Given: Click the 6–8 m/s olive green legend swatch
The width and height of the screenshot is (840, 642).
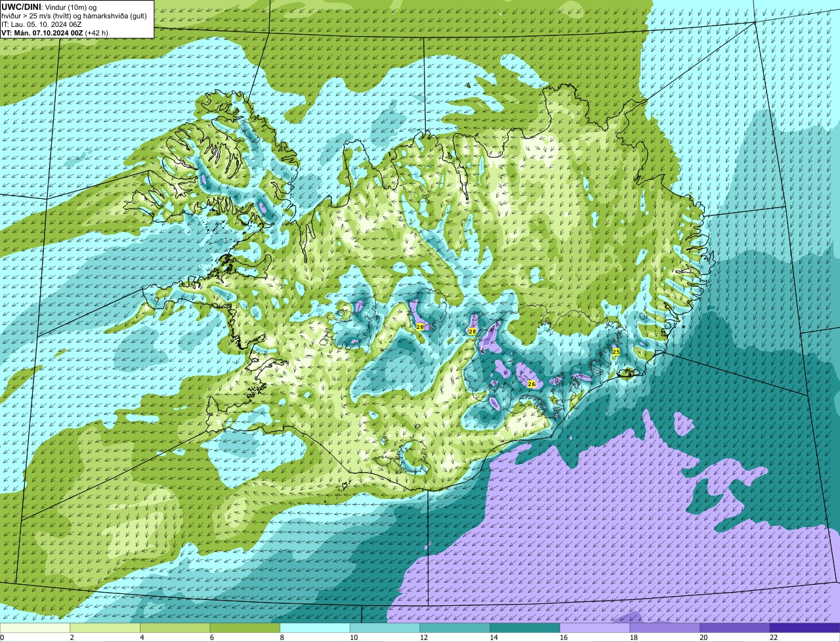Looking at the screenshot, I should tap(245, 628).
